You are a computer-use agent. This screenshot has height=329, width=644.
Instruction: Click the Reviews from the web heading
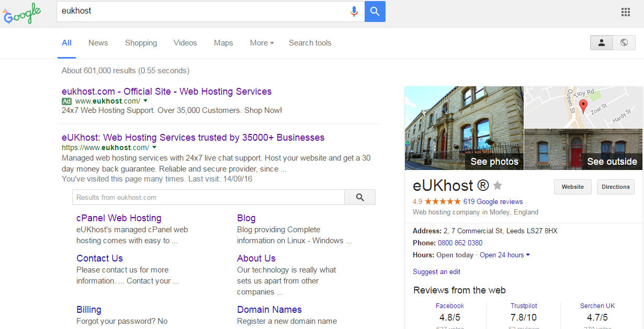point(459,290)
